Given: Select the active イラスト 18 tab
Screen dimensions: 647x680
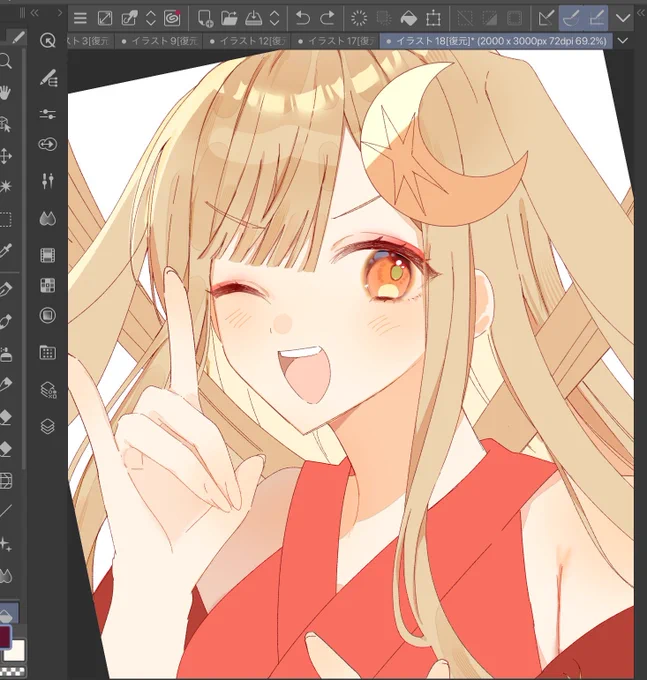Looking at the screenshot, I should (x=496, y=41).
